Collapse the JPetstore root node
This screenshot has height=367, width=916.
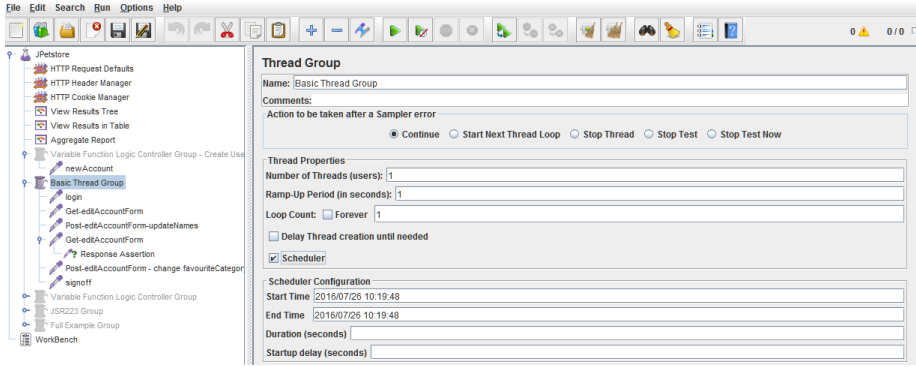pos(9,54)
